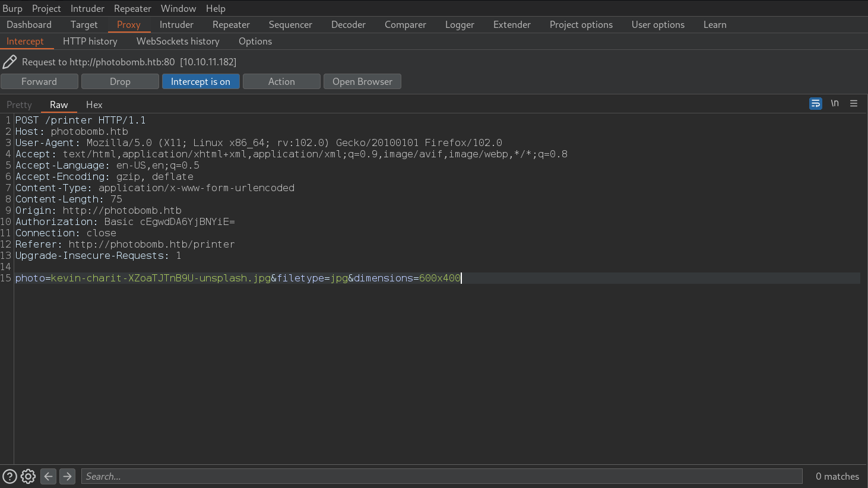The height and width of the screenshot is (488, 868).
Task: Open the Project options tab
Action: [581, 24]
